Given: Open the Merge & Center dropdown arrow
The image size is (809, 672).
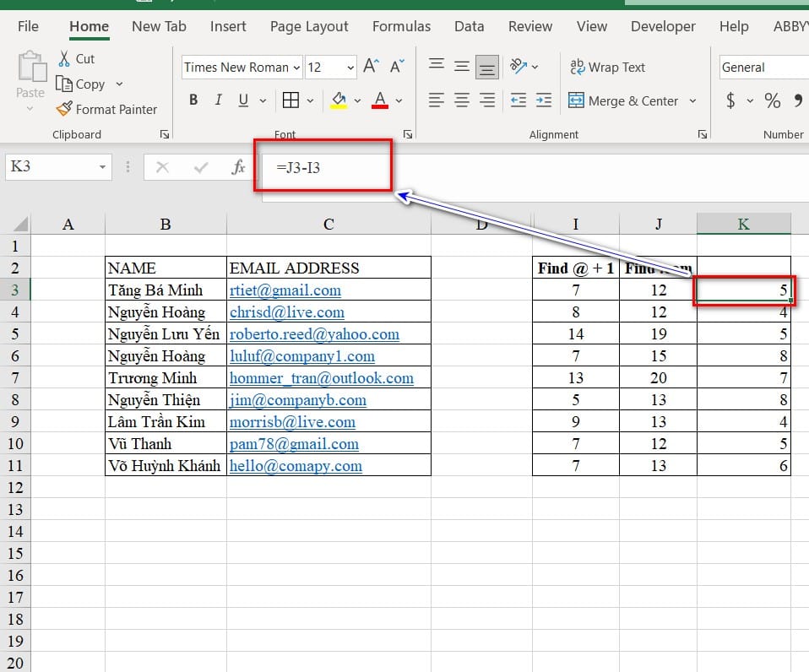Looking at the screenshot, I should (692, 100).
